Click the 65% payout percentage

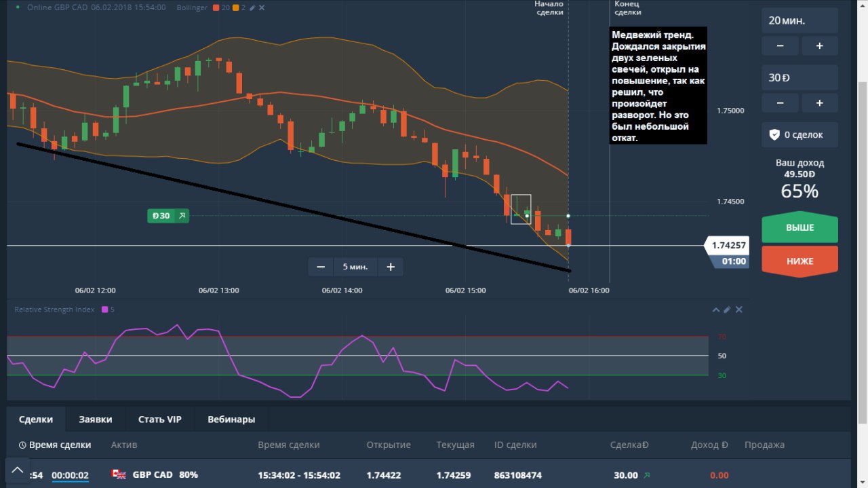[x=800, y=191]
